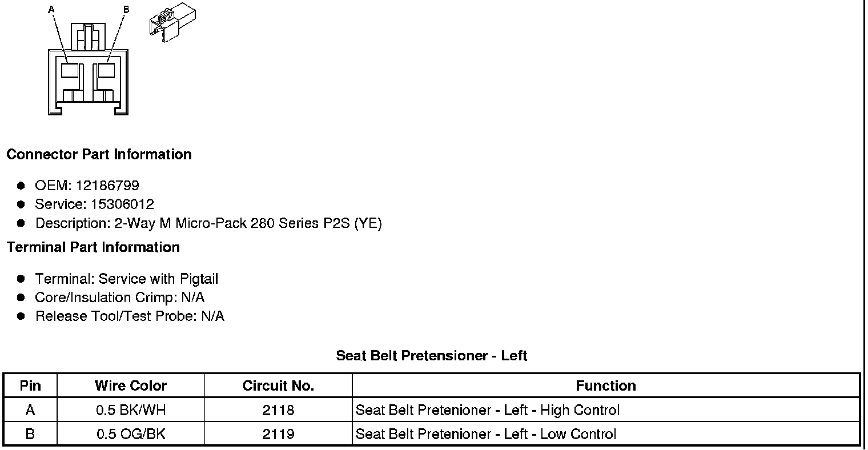This screenshot has width=868, height=450.
Task: Select the 0.5 BK/WH wire color cell
Action: (131, 410)
